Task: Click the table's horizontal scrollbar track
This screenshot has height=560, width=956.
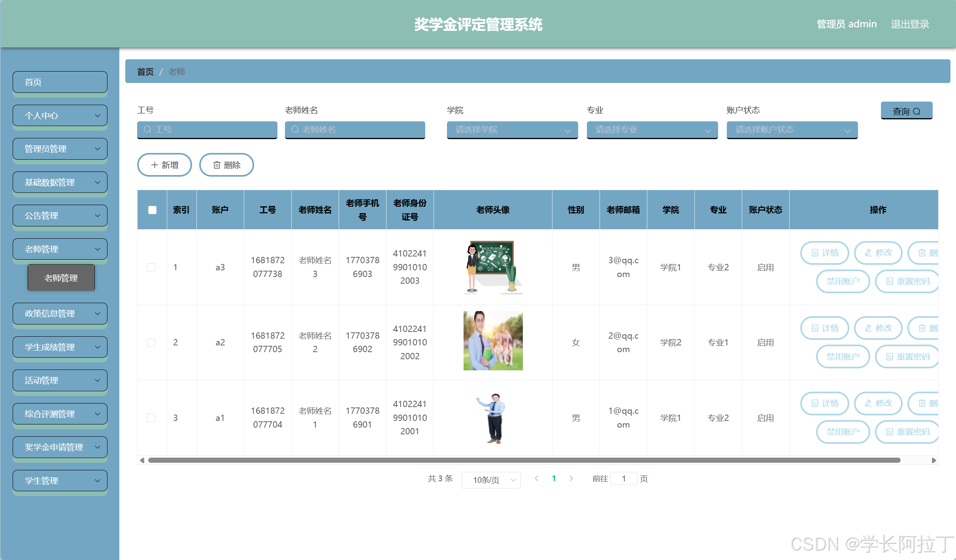Action: pyautogui.click(x=524, y=460)
